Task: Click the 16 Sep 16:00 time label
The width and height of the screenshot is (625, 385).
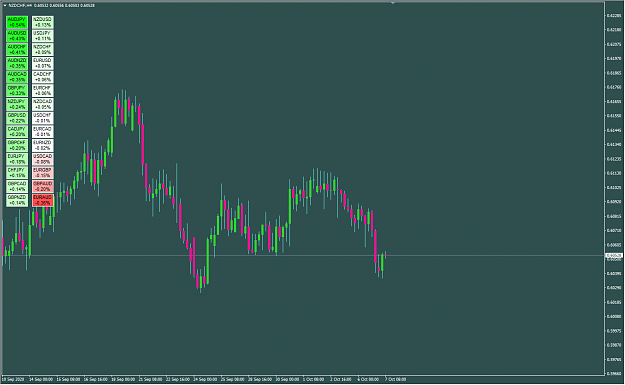Action: [95, 379]
